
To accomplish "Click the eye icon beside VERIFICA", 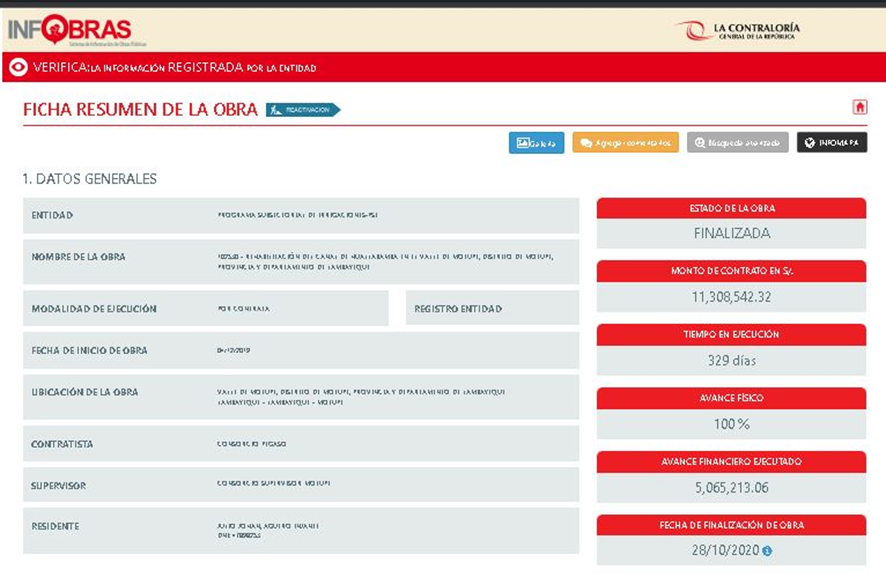I will click(18, 67).
